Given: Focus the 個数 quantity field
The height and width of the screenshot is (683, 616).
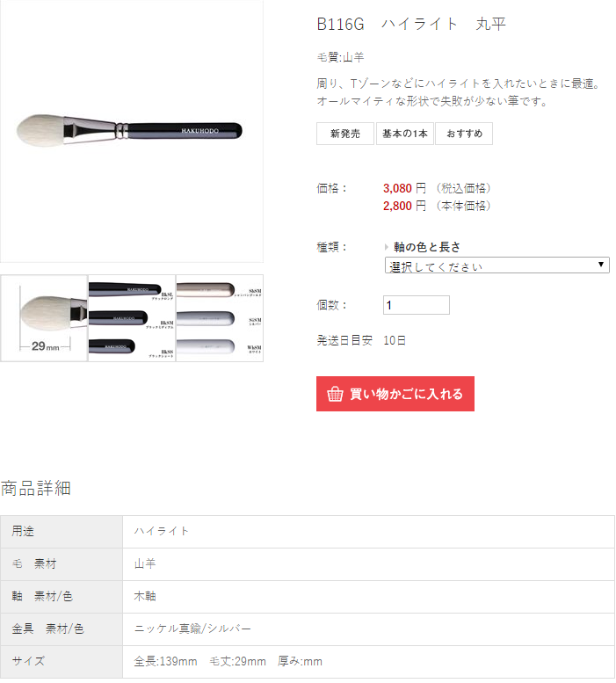Looking at the screenshot, I should click(417, 305).
